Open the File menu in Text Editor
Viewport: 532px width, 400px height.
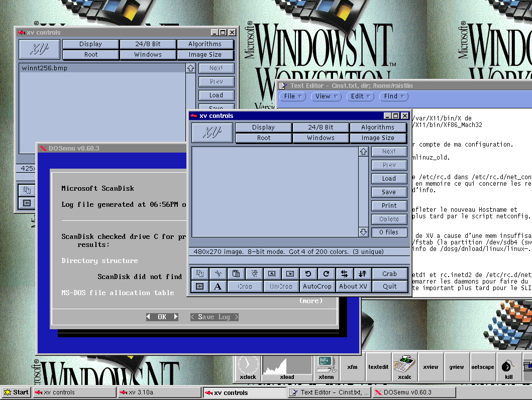point(293,96)
